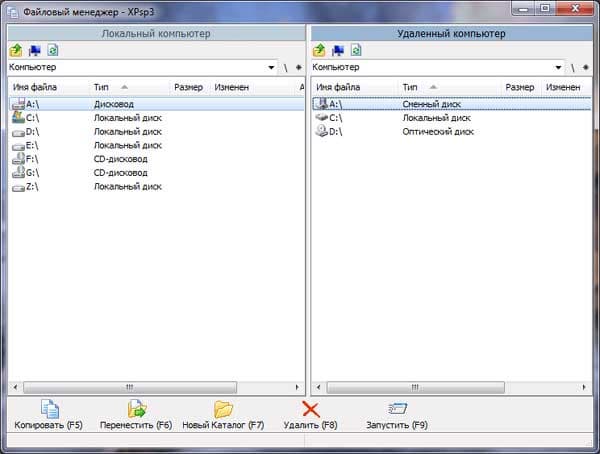Click the remote panel Up folder icon
Screen dimensions: 600x454
319,50
